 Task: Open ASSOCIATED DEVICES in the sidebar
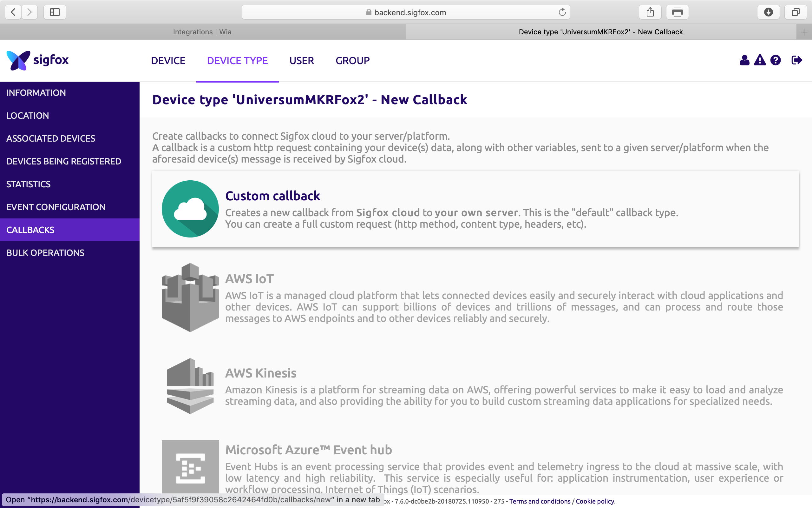[x=70, y=138]
